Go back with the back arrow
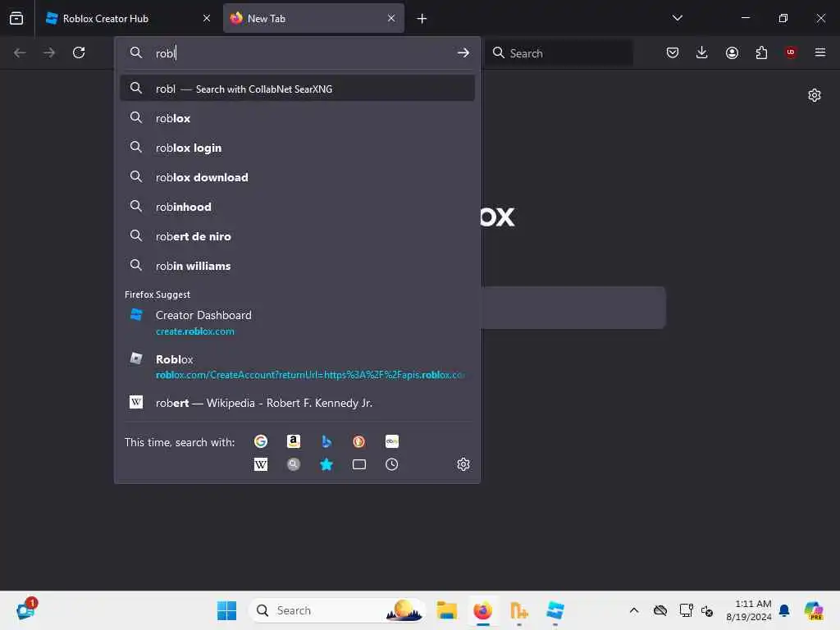 (20, 52)
